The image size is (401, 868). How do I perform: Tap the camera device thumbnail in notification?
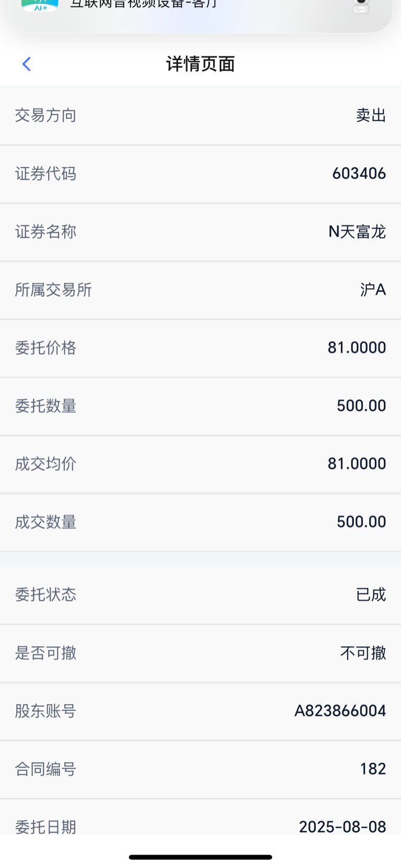tap(361, 6)
